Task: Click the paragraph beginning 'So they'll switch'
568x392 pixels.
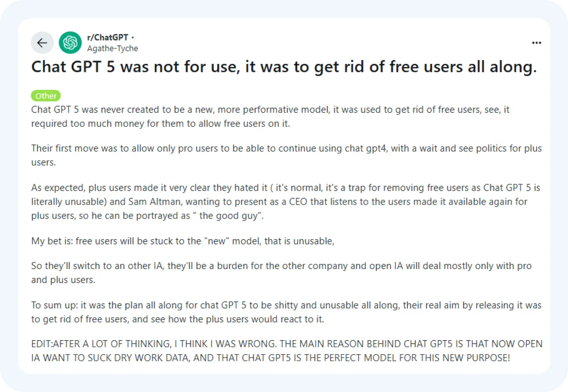Action: tap(281, 273)
